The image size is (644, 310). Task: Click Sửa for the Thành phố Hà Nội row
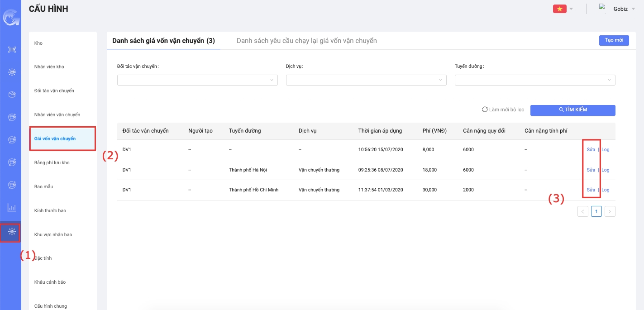[591, 170]
